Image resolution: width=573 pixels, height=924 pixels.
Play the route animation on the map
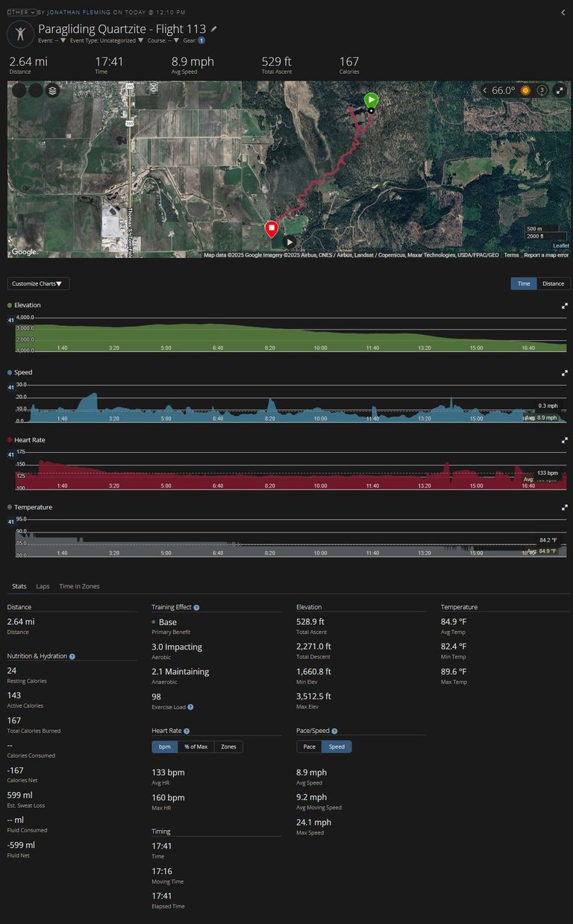pos(289,242)
